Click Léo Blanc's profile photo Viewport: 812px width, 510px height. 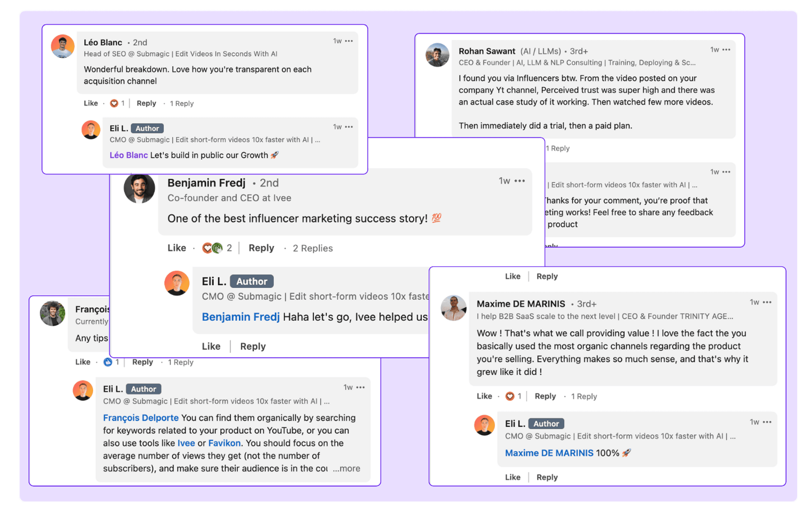tap(63, 46)
